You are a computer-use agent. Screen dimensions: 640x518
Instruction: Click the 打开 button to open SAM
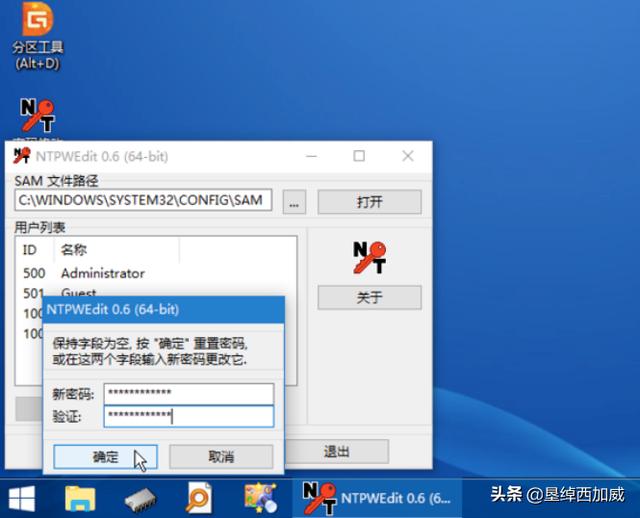click(369, 201)
